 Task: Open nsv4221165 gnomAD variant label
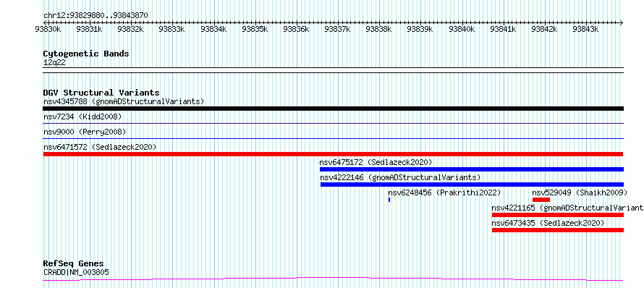[x=567, y=208]
